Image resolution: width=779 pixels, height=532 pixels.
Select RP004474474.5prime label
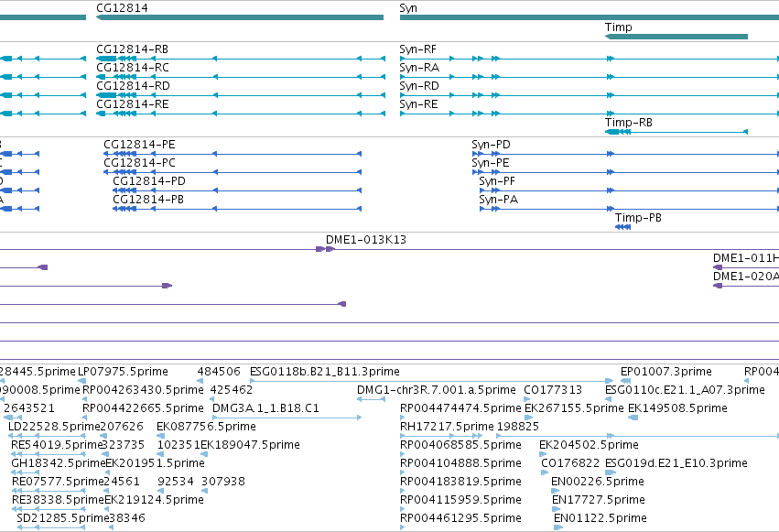(460, 408)
